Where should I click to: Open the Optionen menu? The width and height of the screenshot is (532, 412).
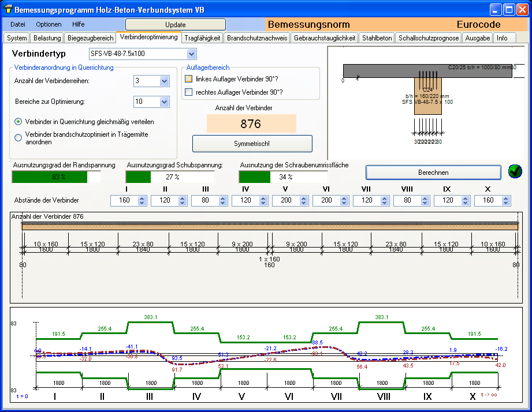(x=49, y=24)
